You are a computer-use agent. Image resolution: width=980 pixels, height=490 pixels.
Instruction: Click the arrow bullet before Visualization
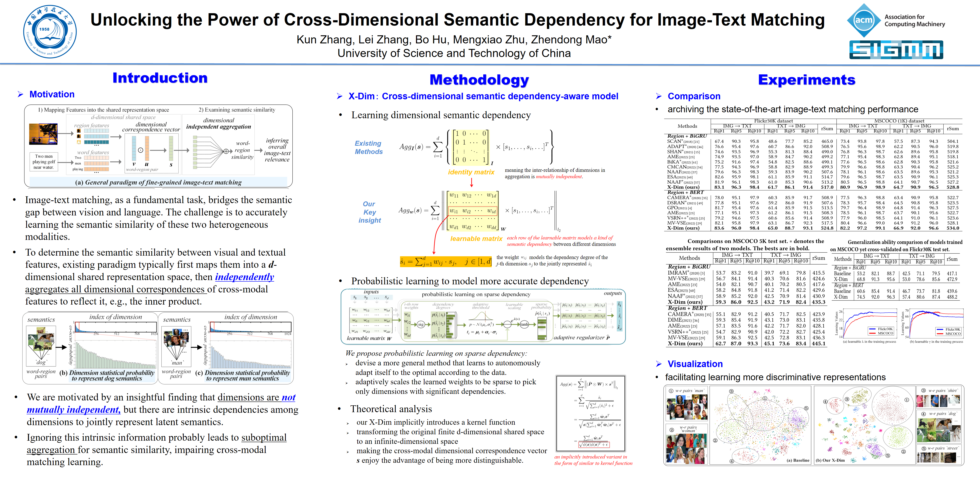tap(659, 364)
